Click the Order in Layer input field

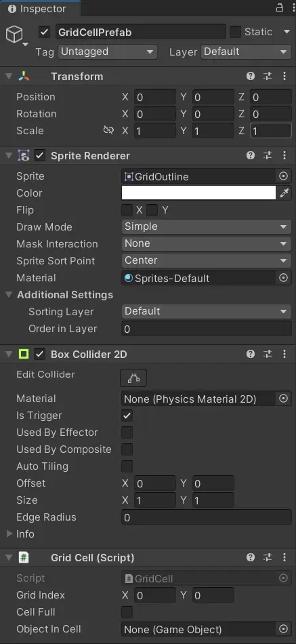[x=206, y=329]
